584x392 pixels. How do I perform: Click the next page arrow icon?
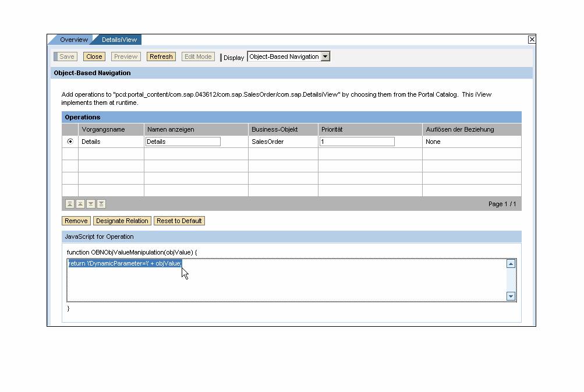91,204
